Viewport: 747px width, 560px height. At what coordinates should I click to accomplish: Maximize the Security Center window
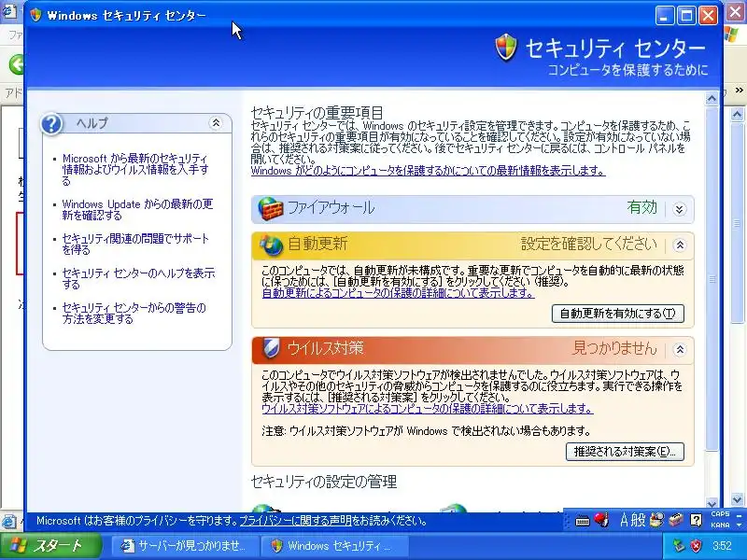(x=686, y=16)
